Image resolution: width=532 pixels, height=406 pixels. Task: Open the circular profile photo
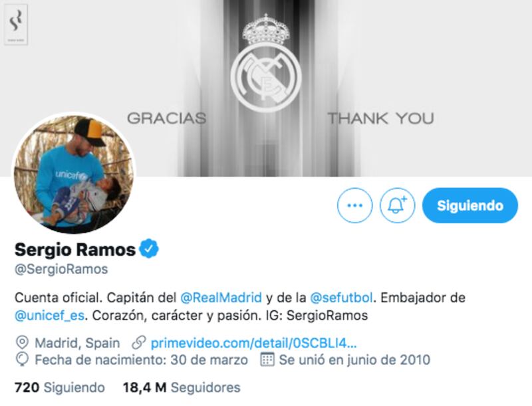tap(74, 174)
